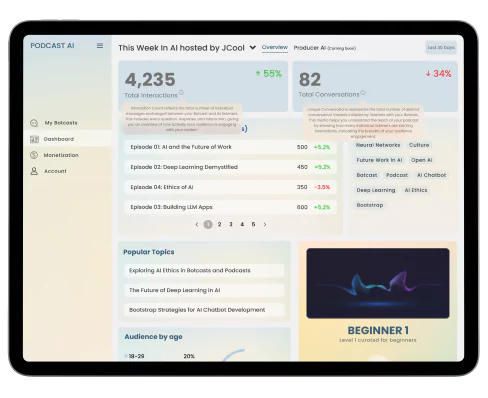Switch to the Overview tab
This screenshot has width=488, height=398.
click(x=275, y=47)
